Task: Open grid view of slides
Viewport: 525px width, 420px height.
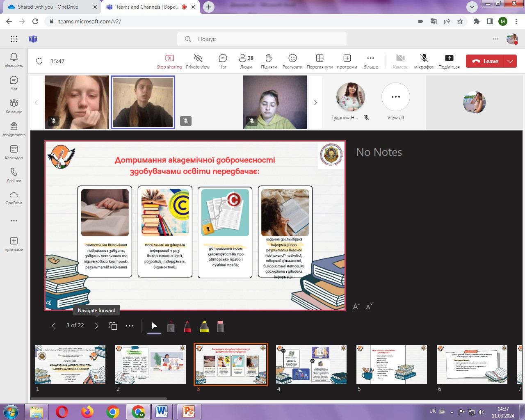Action: [x=113, y=326]
